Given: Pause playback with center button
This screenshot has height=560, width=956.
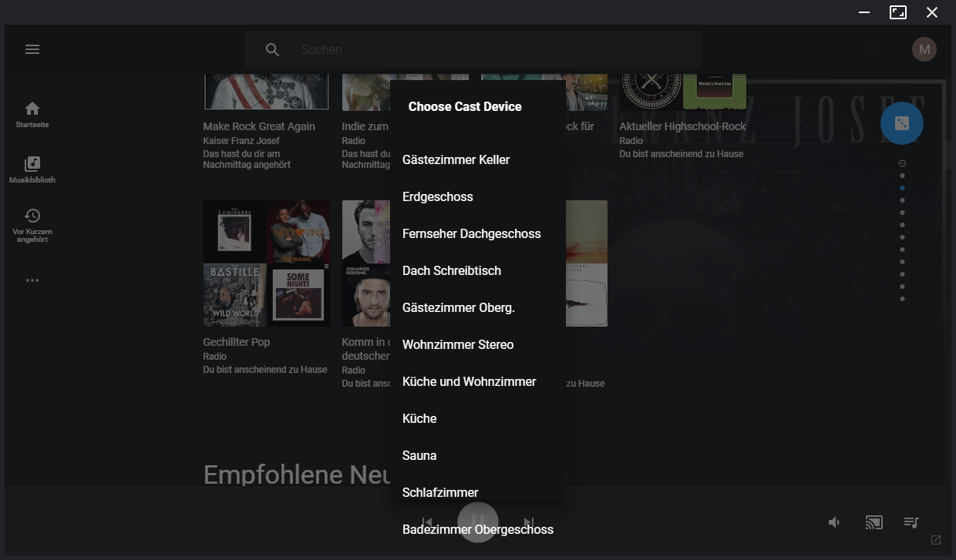Looking at the screenshot, I should 478,521.
